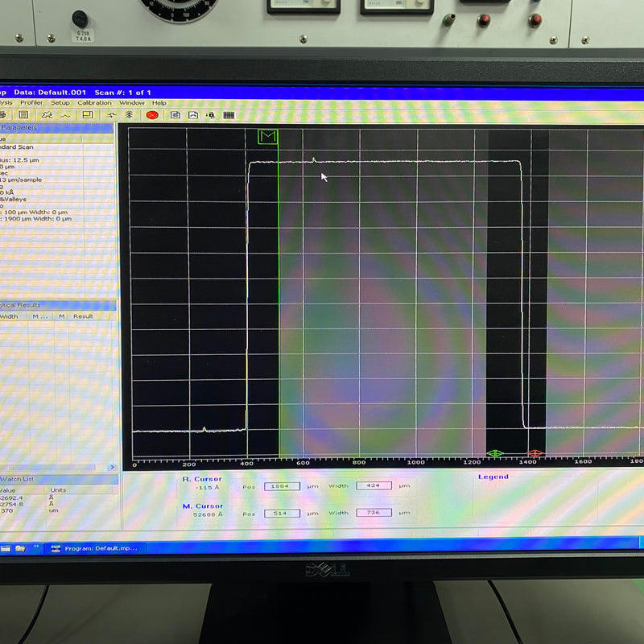Open the Window menu

[132, 103]
